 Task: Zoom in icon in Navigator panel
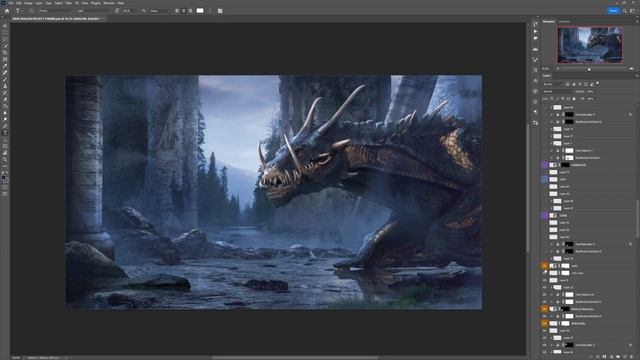point(631,69)
